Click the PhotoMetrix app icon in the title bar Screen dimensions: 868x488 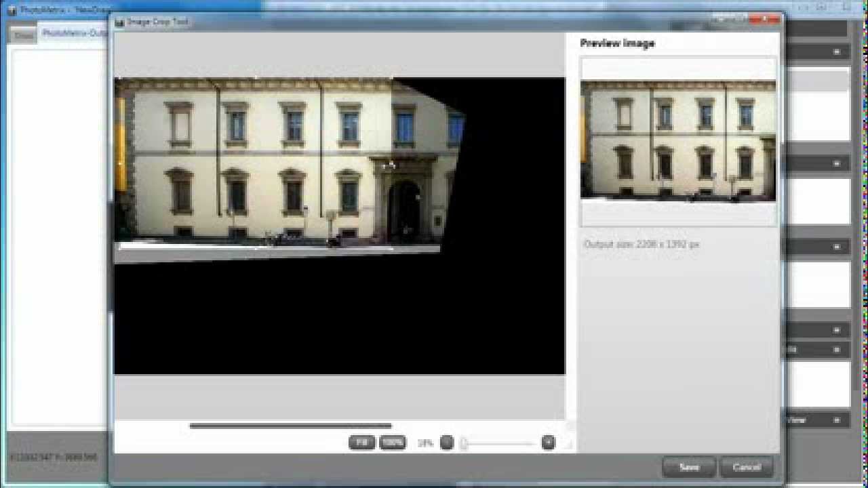(x=12, y=10)
